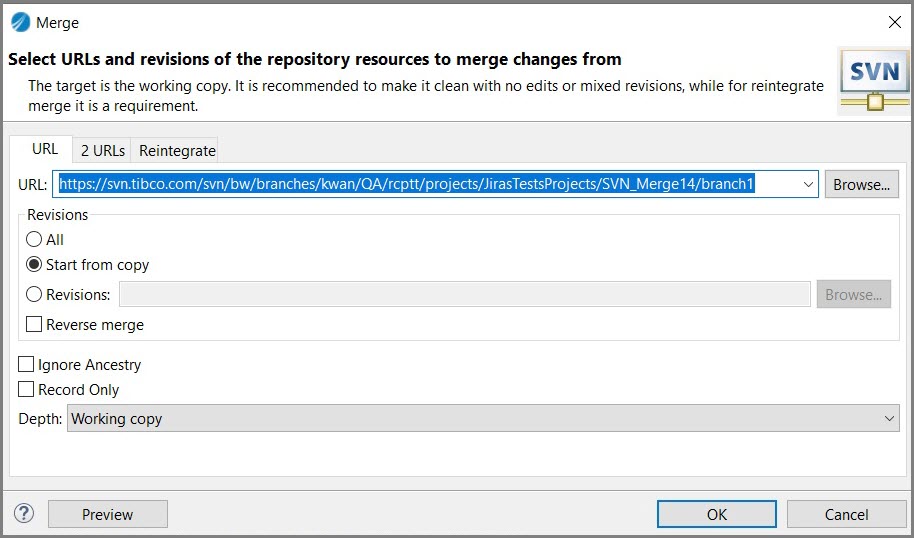Image resolution: width=914 pixels, height=538 pixels.
Task: Select the URL tab
Action: pos(45,149)
